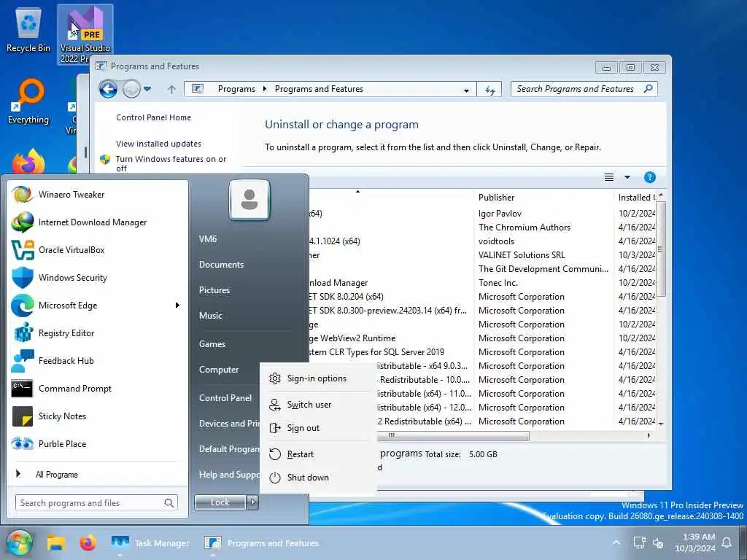Open Winaero Tweaker from Start menu

(97, 194)
